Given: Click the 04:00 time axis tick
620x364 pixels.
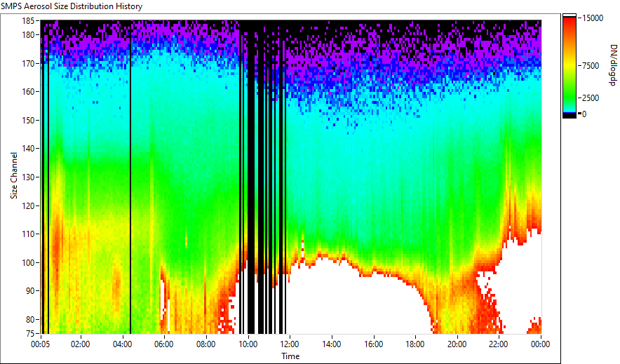Looking at the screenshot, I should pos(122,344).
